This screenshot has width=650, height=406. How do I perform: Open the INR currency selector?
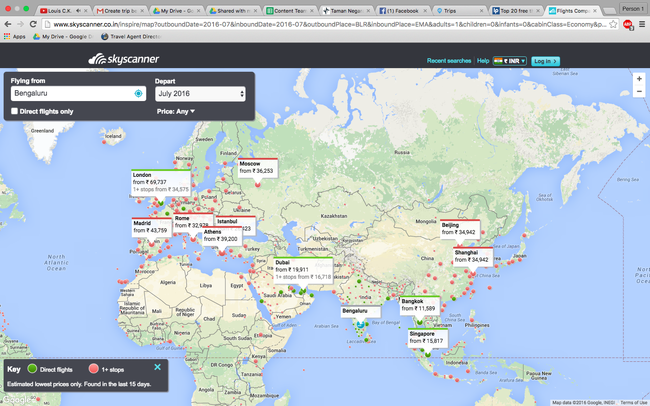(509, 61)
